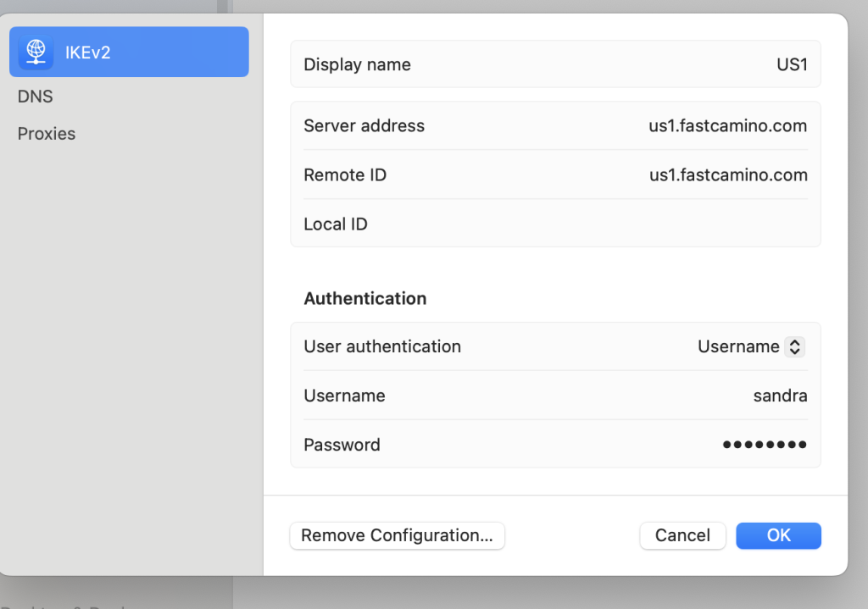Select the IKEv2 sidebar item label

88,53
